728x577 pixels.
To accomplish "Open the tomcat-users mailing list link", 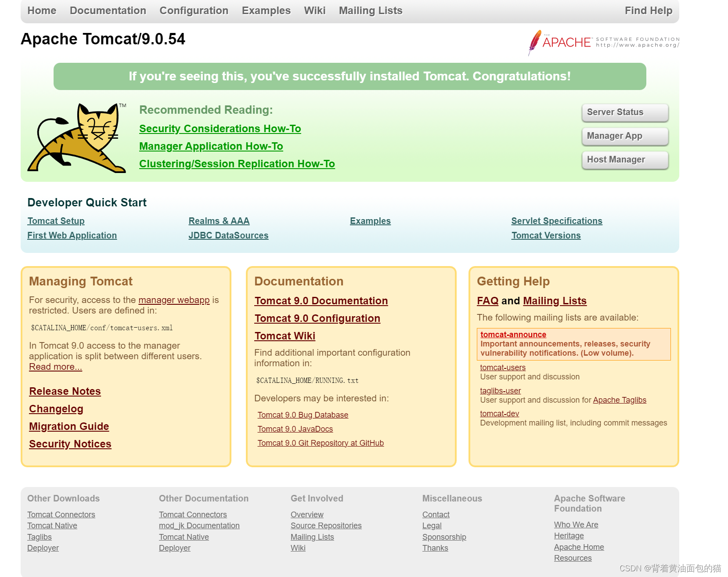I will 503,368.
